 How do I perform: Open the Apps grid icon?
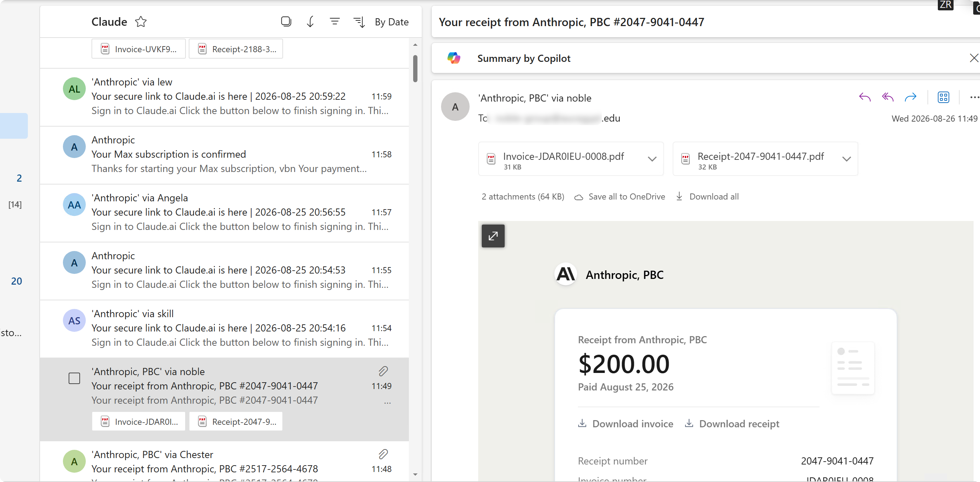click(943, 98)
